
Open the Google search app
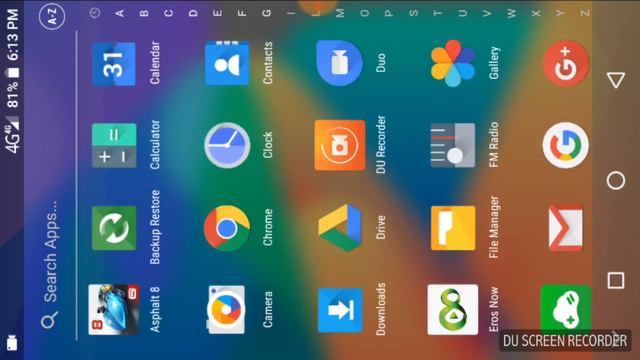(566, 145)
